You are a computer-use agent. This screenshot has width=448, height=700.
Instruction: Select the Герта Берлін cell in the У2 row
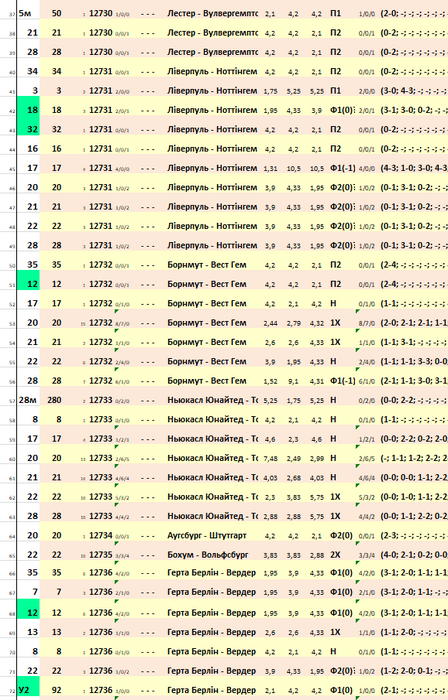pos(212,690)
